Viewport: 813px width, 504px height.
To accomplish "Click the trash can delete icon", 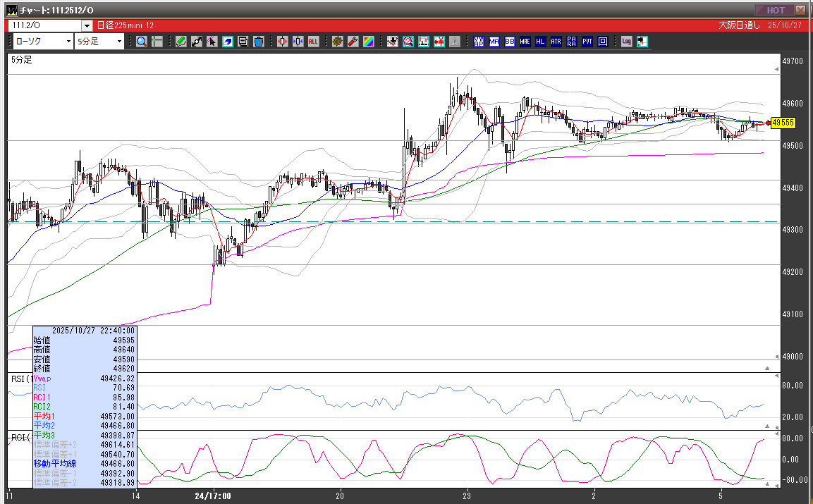I will tap(259, 42).
